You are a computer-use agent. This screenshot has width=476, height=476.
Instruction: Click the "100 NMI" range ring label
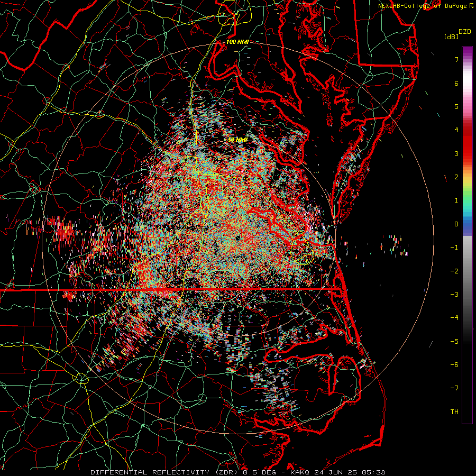tap(237, 42)
